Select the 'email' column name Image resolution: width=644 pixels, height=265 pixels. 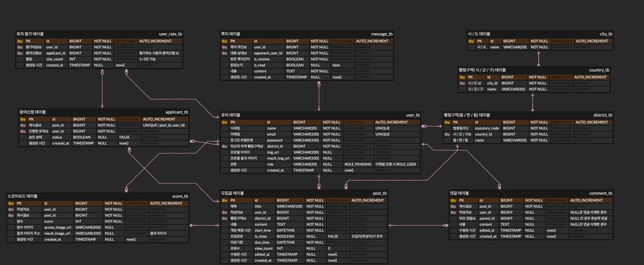point(271,134)
